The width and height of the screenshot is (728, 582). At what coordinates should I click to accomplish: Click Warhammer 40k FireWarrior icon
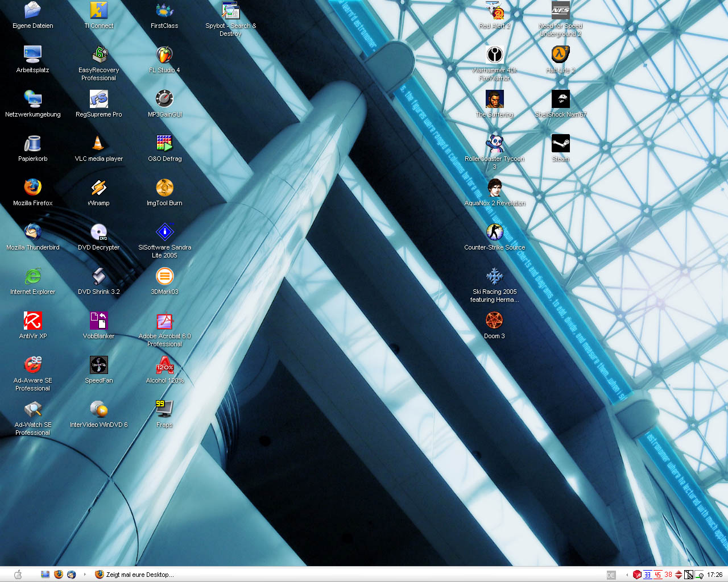coord(495,55)
